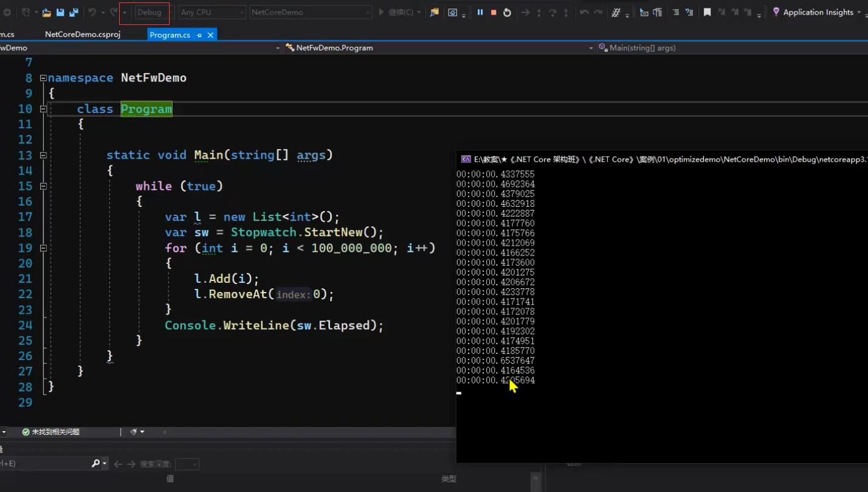Click the search magnifier in the watch panel
868x492 pixels.
(x=95, y=464)
